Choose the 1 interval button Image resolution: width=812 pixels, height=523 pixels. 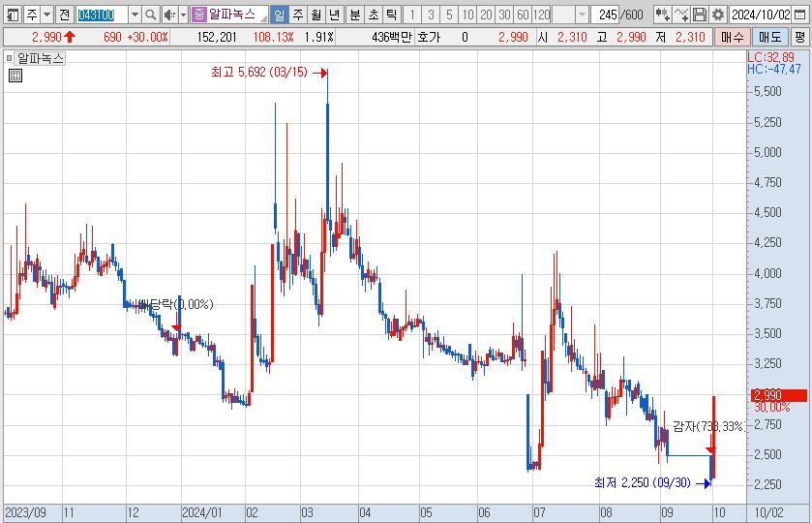412,15
